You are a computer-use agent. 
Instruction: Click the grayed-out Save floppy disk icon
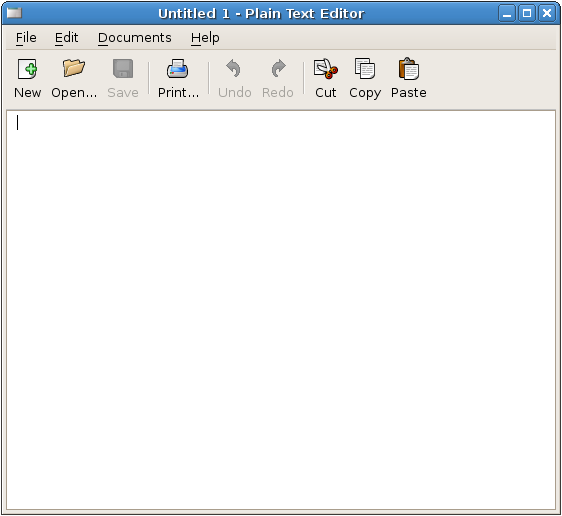coord(123,68)
